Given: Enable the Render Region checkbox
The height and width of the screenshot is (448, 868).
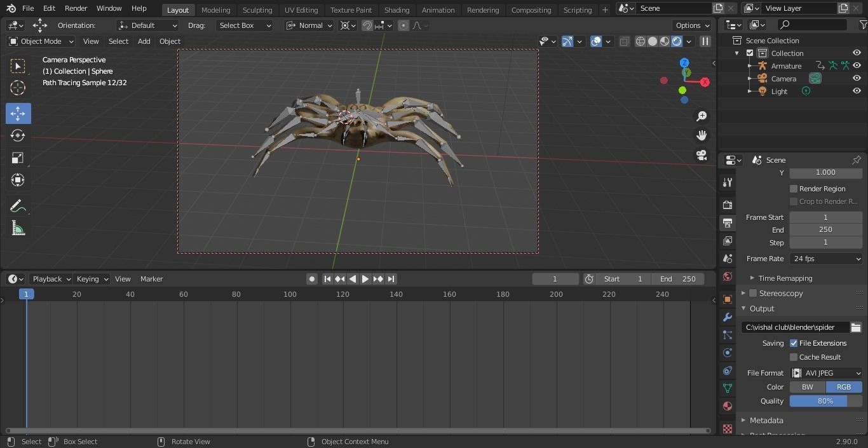Looking at the screenshot, I should [794, 189].
